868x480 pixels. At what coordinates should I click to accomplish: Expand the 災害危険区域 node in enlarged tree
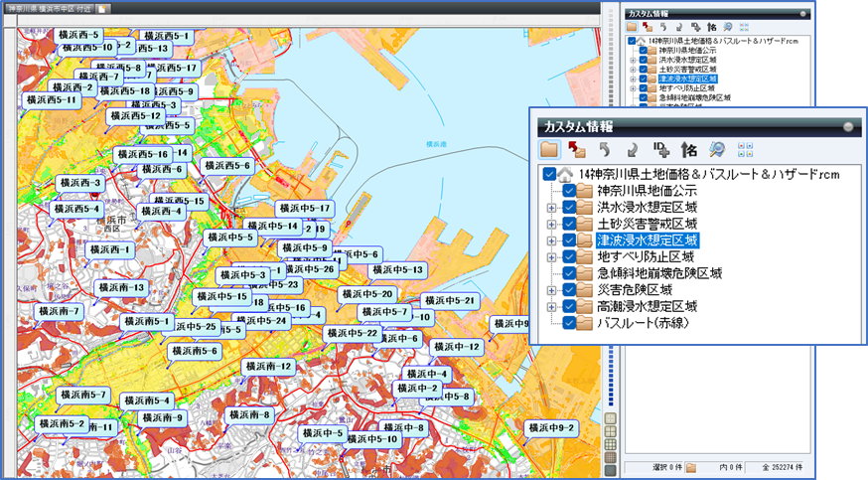tap(551, 289)
